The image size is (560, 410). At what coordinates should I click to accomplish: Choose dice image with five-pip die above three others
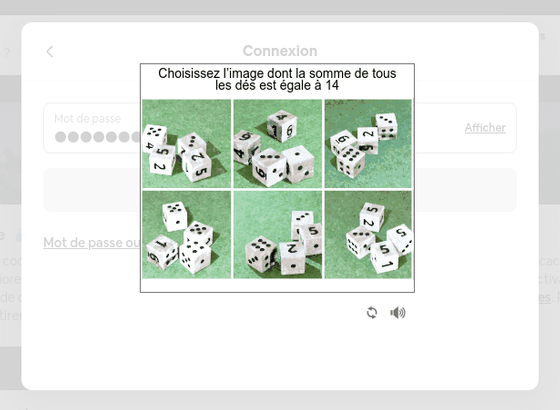tap(186, 235)
